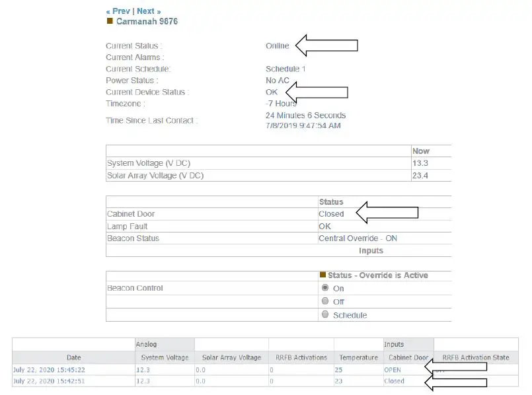
Task: Click the RRFB Activations column header
Action: click(301, 357)
